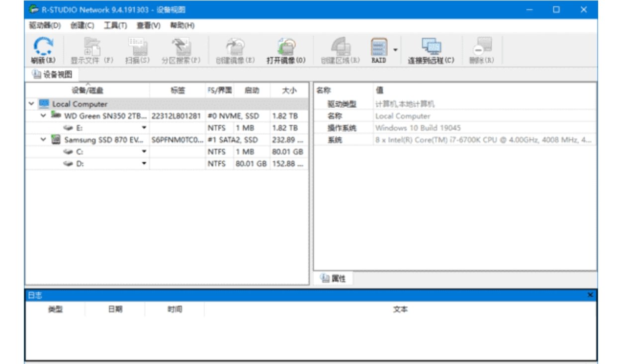Click the R-Studio app icon in title bar

tap(33, 9)
